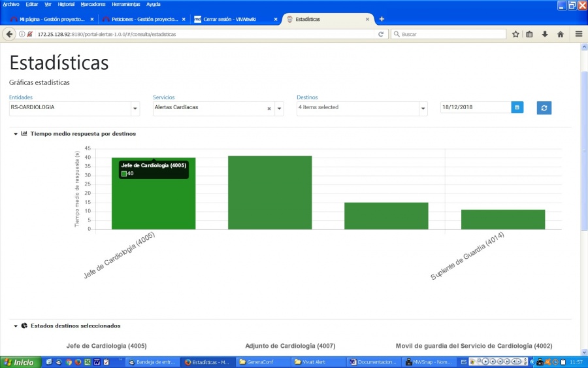Open the downloads arrow icon
The image size is (588, 368).
(x=545, y=34)
